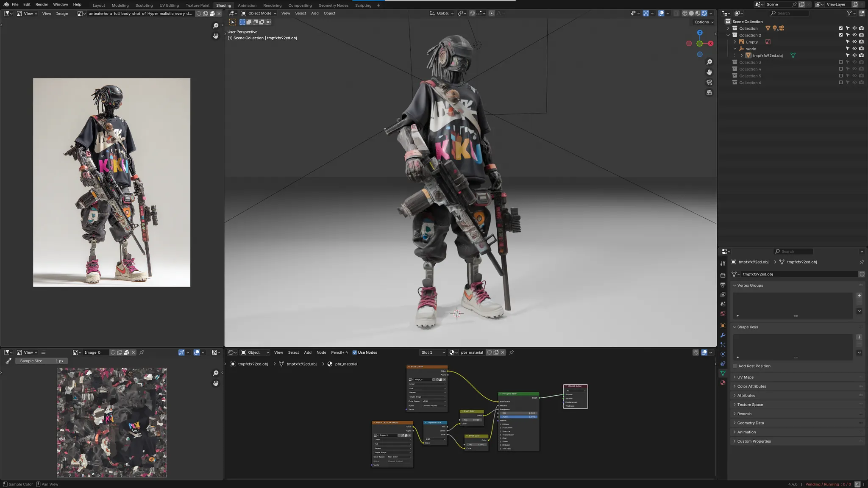
Task: Hide tmpfxfx92ed.obj using its eye icon
Action: click(x=854, y=55)
